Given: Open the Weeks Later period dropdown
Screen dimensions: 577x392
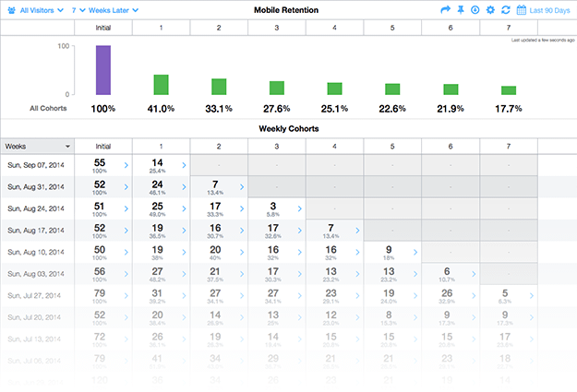Looking at the screenshot, I should pyautogui.click(x=111, y=10).
